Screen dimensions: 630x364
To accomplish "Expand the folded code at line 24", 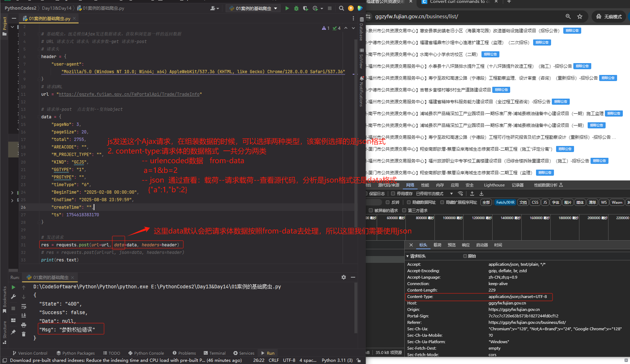I will [13, 193].
